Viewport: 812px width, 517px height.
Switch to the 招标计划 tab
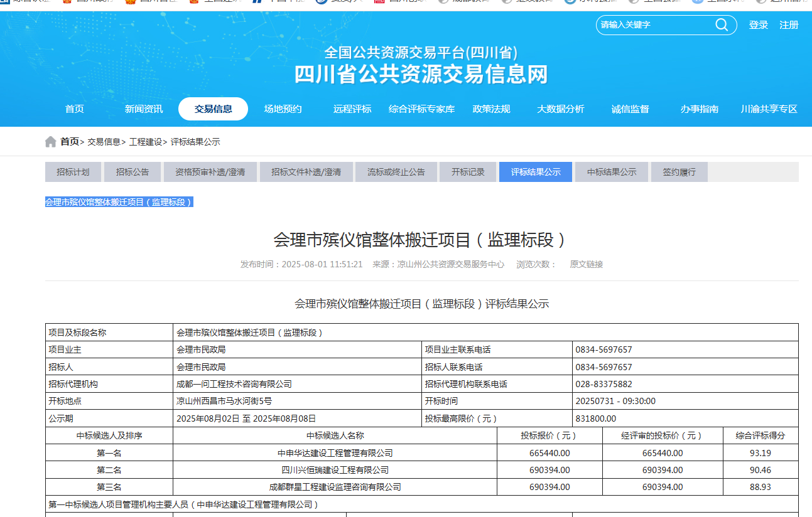[x=73, y=172]
